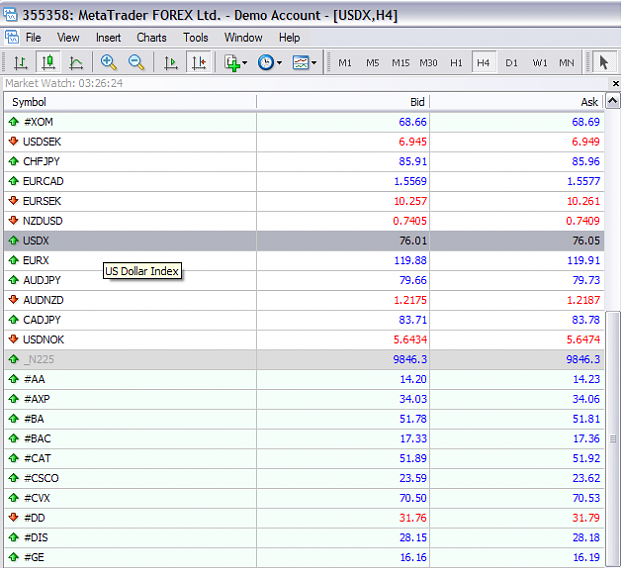Select the line chart icon
Image resolution: width=625 pixels, height=579 pixels.
tap(76, 63)
